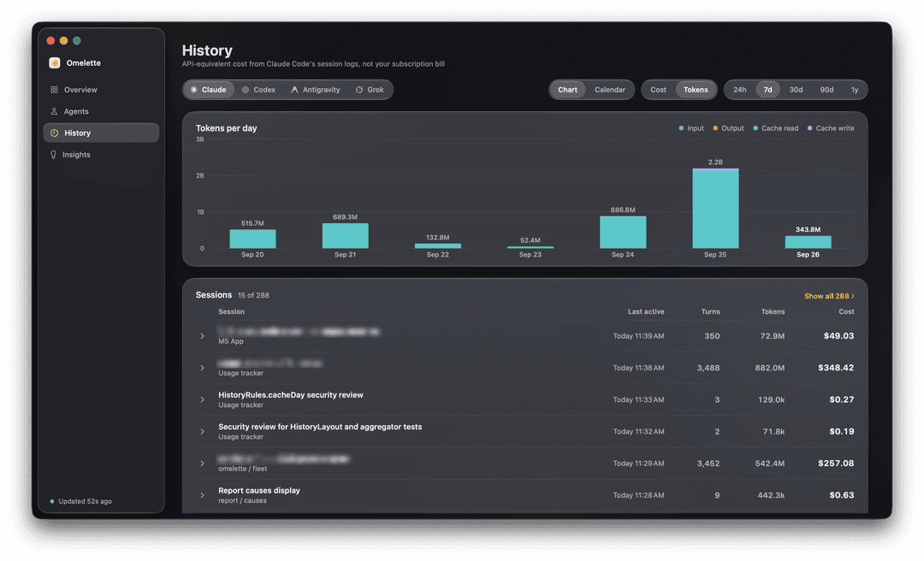924x561 pixels.
Task: Set time range to 90d
Action: click(x=826, y=90)
